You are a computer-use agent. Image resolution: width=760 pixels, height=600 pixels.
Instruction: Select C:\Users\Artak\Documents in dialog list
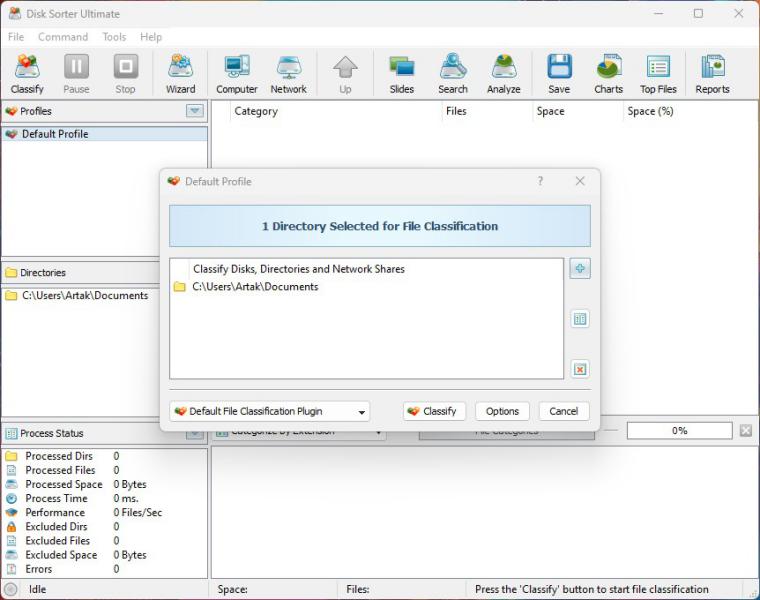pyautogui.click(x=255, y=287)
